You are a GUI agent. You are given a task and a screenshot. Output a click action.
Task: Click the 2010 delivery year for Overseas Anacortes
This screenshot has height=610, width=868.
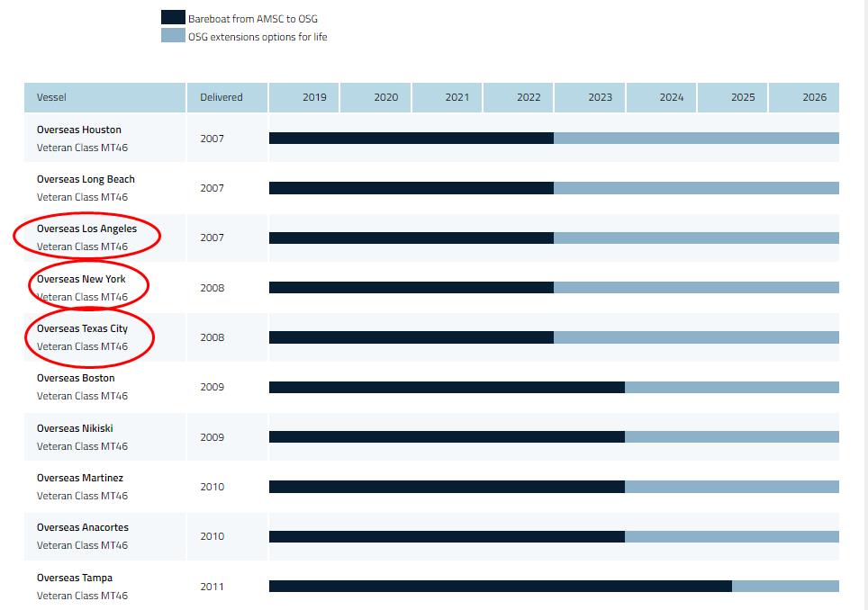pyautogui.click(x=212, y=536)
